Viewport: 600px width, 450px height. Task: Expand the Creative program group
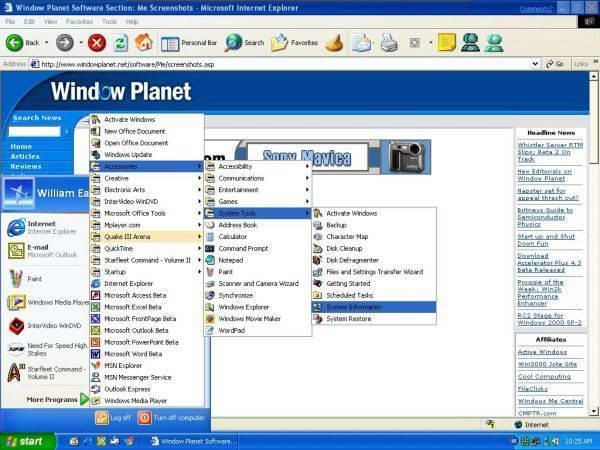(x=147, y=178)
